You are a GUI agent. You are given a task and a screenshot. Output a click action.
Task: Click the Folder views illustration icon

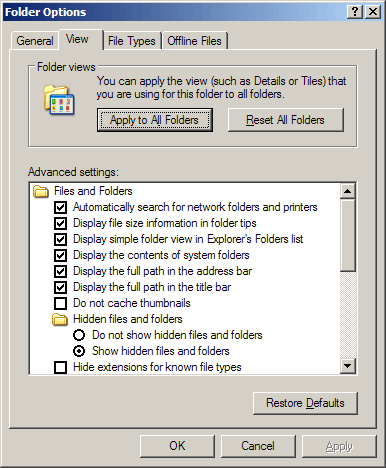[x=59, y=100]
